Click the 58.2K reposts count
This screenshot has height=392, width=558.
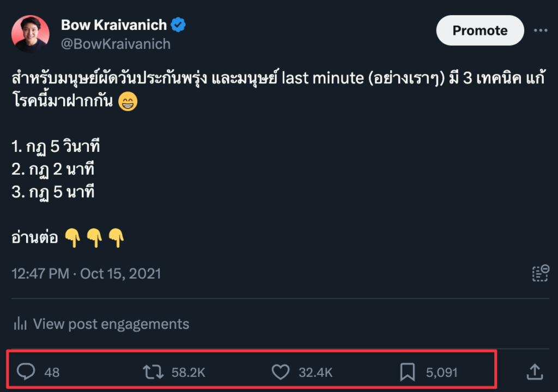tap(188, 373)
